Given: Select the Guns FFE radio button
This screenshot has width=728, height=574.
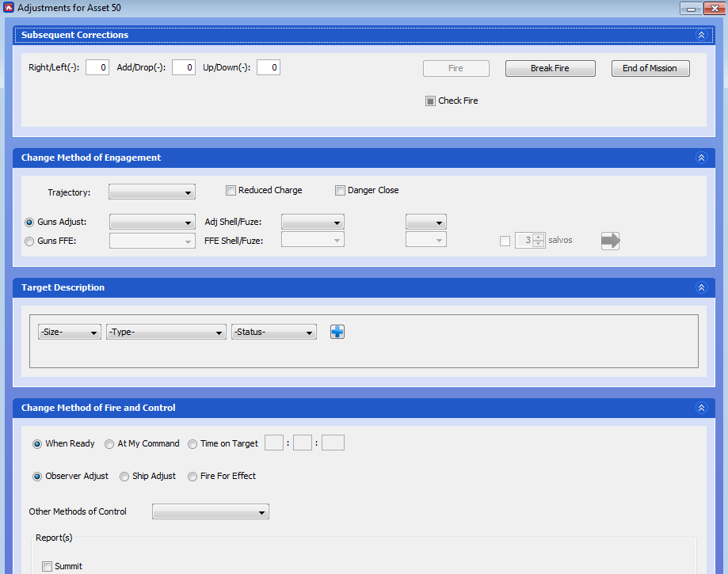Looking at the screenshot, I should click(x=29, y=241).
